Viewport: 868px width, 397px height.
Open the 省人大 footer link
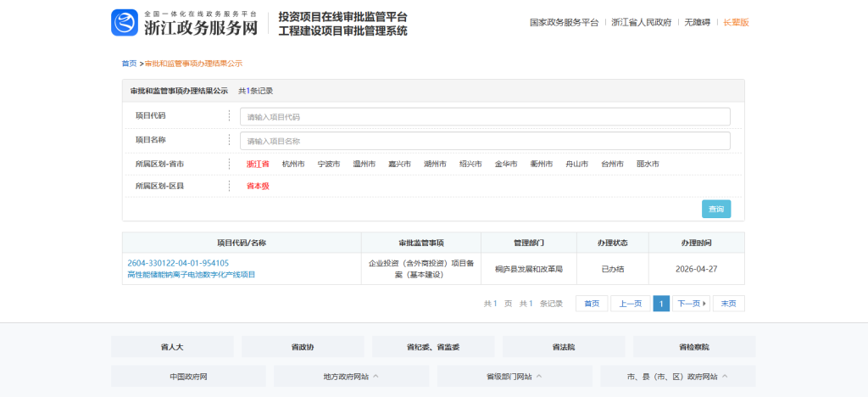(172, 347)
